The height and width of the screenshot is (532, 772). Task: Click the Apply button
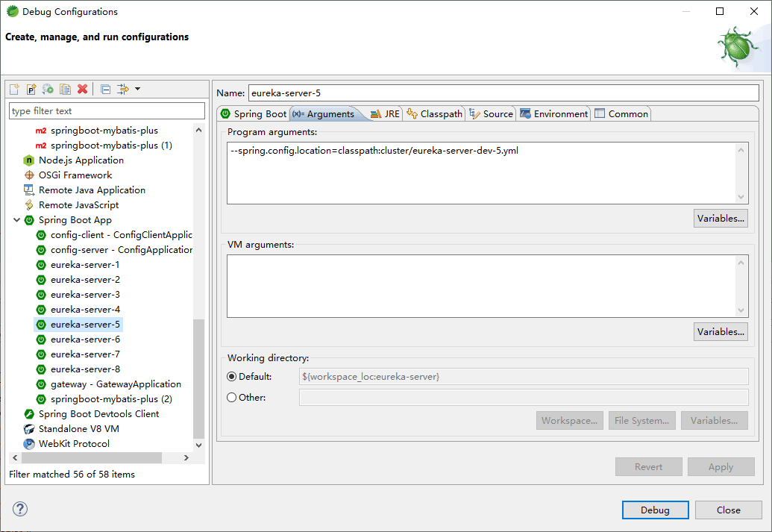(x=721, y=467)
